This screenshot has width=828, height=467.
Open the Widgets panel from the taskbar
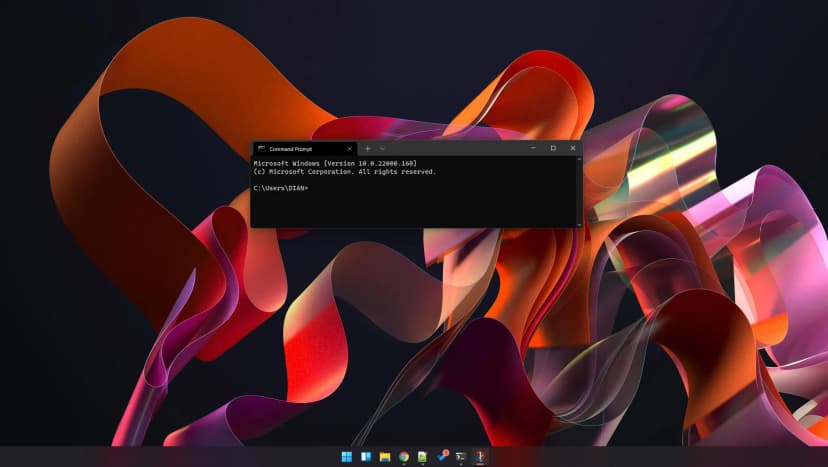pyautogui.click(x=365, y=457)
